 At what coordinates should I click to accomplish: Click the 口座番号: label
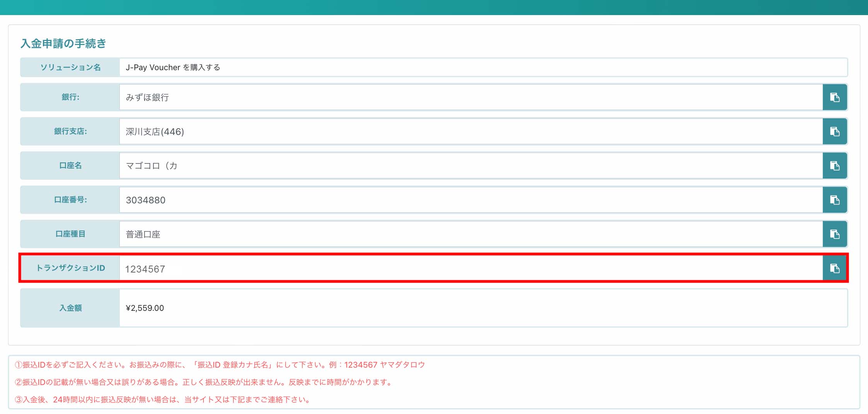(x=70, y=200)
